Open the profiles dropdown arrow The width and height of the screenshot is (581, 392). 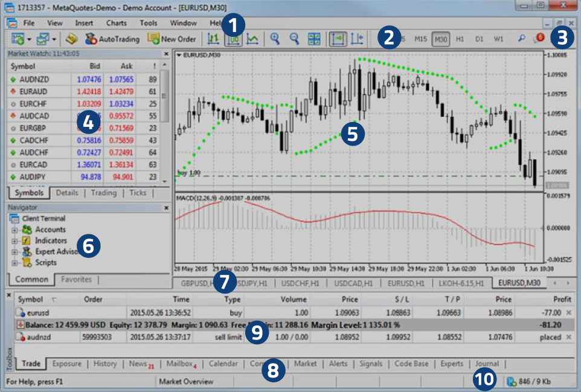click(x=54, y=39)
